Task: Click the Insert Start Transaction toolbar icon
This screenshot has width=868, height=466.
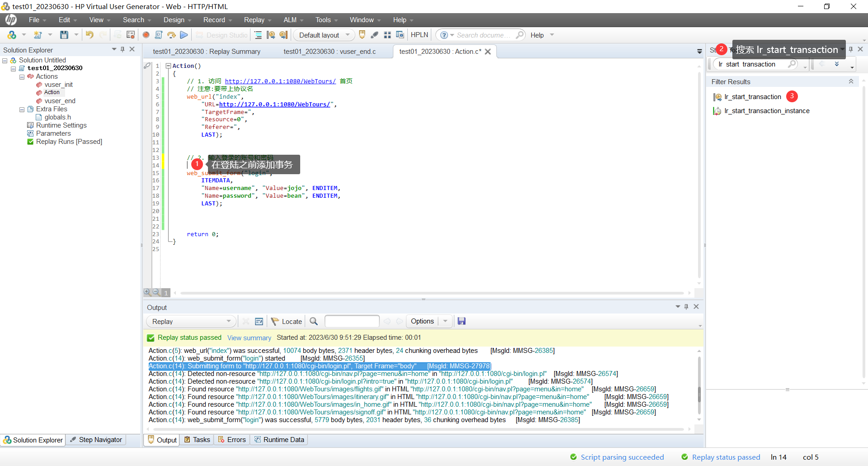Action: click(271, 35)
